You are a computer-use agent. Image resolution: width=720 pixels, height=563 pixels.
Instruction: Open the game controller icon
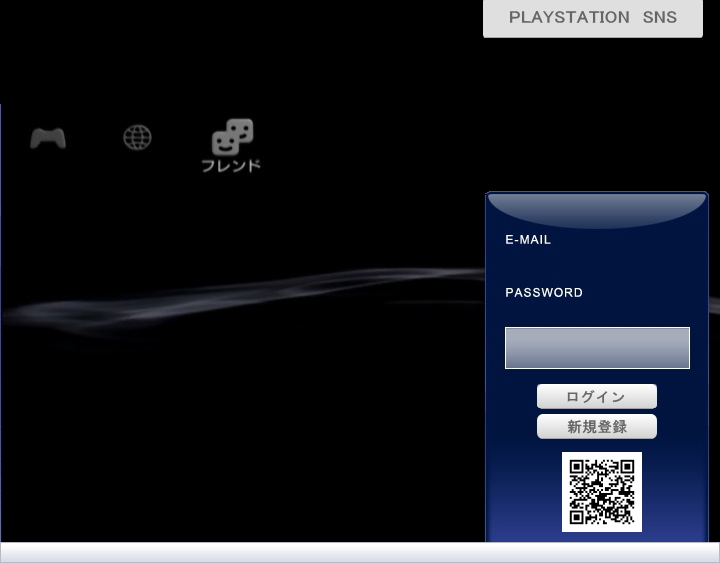(48, 138)
